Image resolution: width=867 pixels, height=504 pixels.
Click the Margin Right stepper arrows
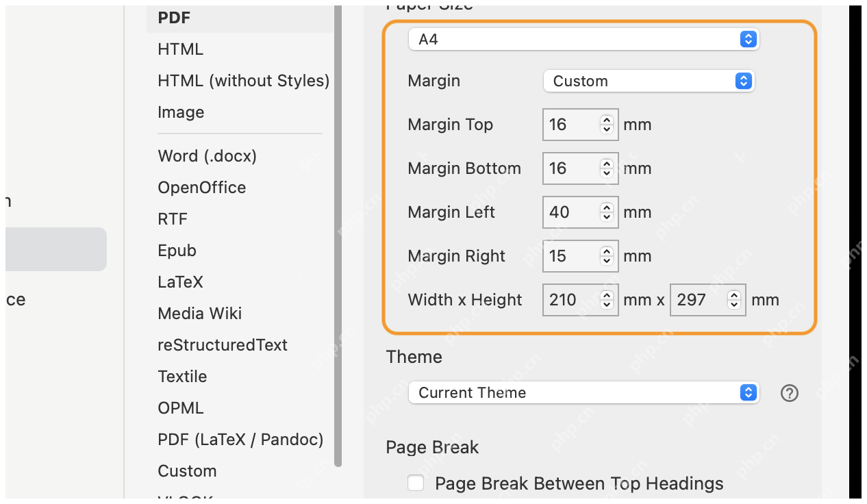(x=607, y=256)
